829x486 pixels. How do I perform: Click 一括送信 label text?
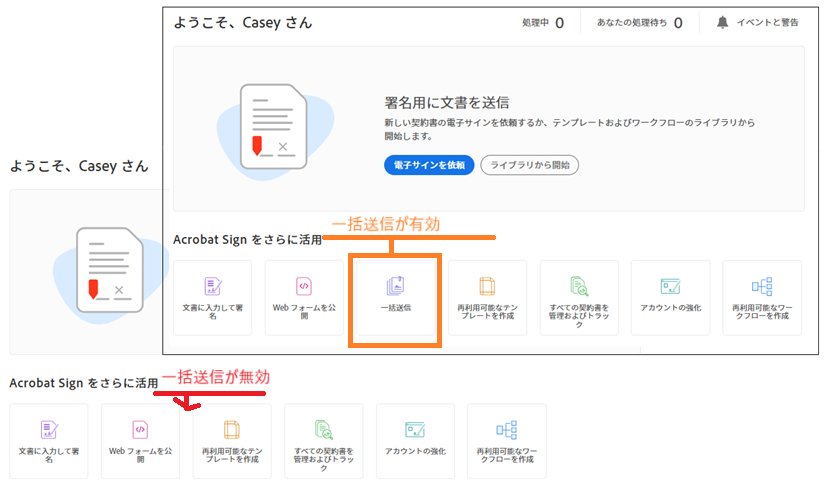[395, 307]
